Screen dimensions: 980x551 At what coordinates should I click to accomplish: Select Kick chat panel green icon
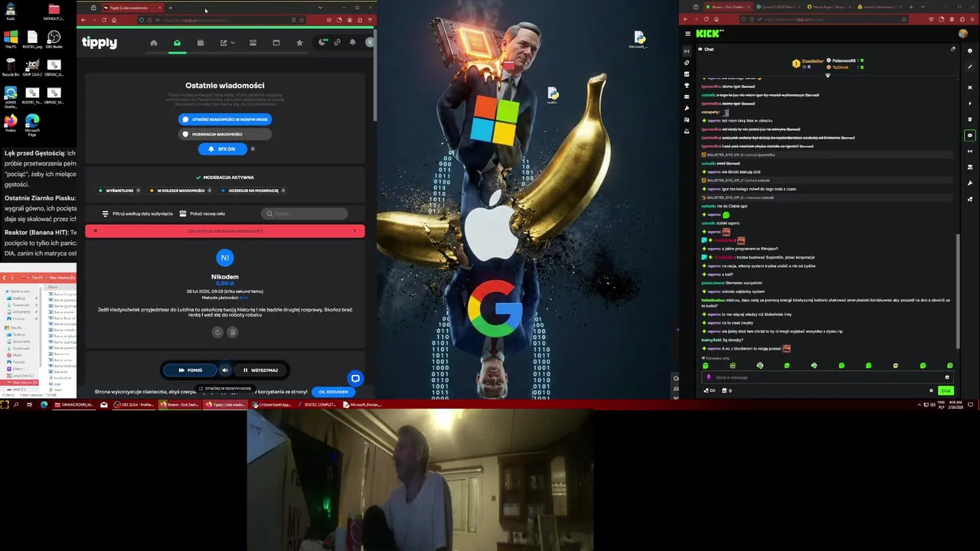pos(970,135)
